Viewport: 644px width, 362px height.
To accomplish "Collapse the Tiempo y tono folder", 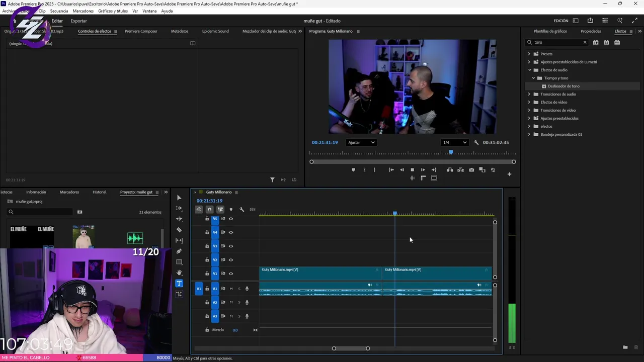I will coord(534,78).
